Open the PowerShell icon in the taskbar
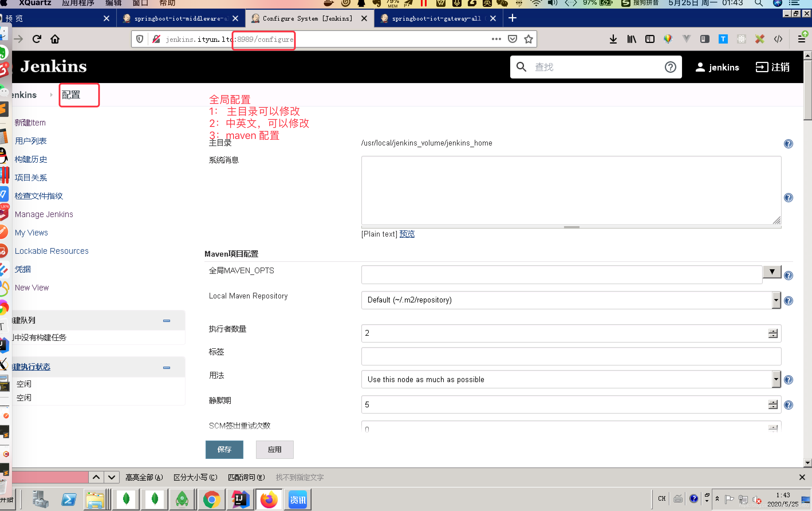The height and width of the screenshot is (511, 812). click(69, 499)
